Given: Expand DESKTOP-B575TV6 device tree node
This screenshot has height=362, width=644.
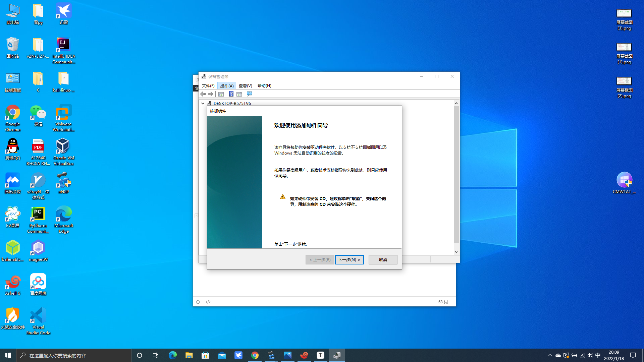Looking at the screenshot, I should [x=203, y=103].
